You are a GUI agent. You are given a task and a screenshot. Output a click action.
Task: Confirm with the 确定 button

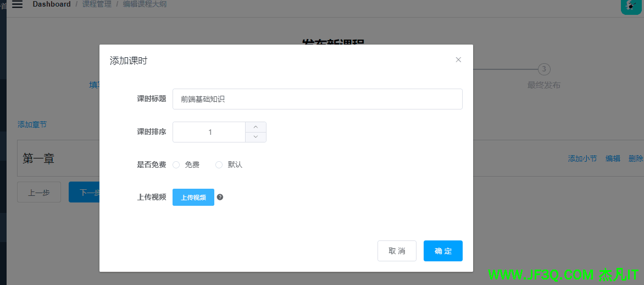443,251
